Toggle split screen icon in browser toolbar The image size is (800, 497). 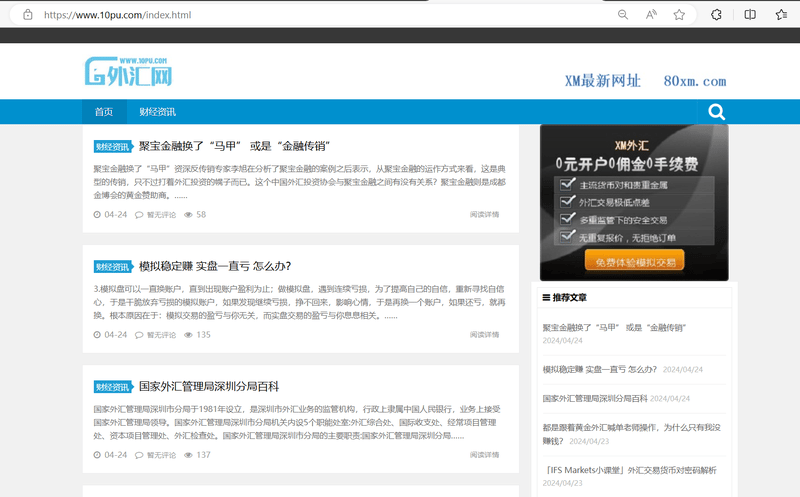(750, 15)
